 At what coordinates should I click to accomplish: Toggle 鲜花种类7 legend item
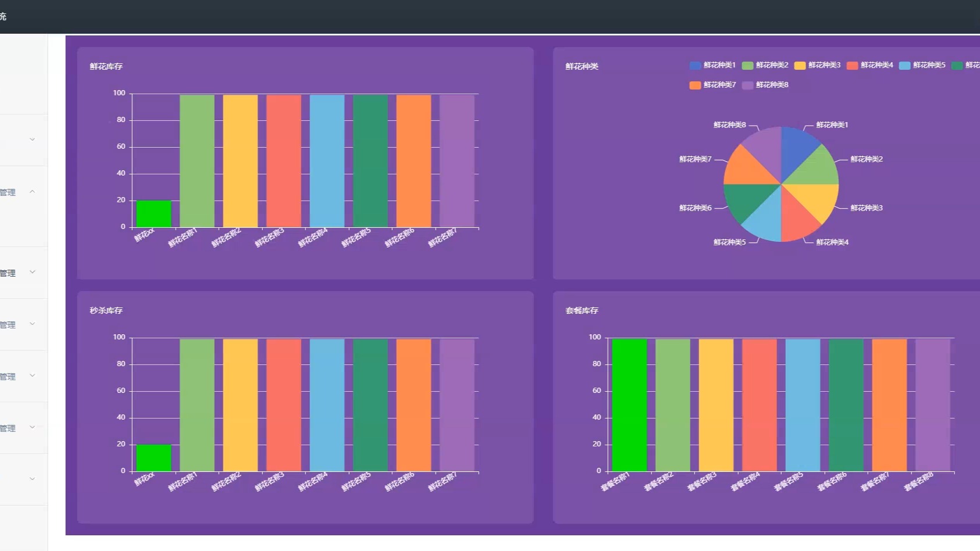coord(712,85)
